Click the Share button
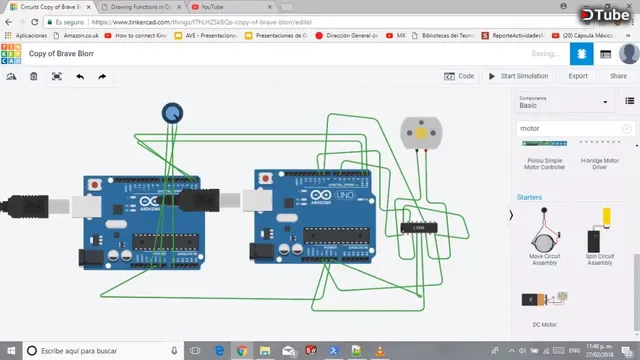640x360 pixels. [x=618, y=76]
